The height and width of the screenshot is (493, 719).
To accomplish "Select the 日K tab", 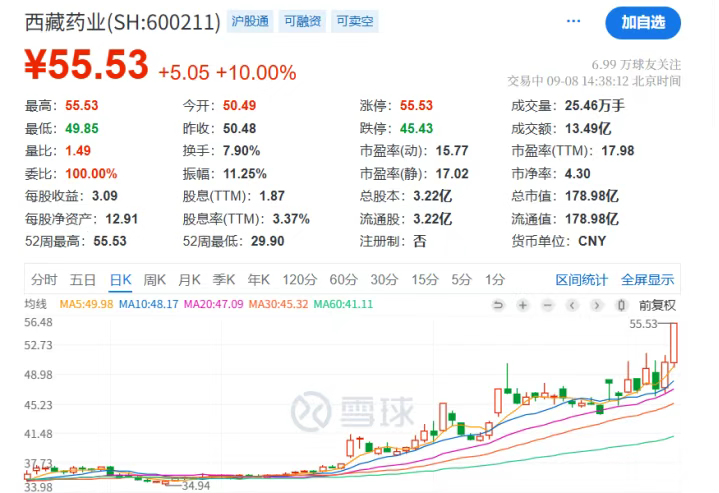I will pos(121,280).
